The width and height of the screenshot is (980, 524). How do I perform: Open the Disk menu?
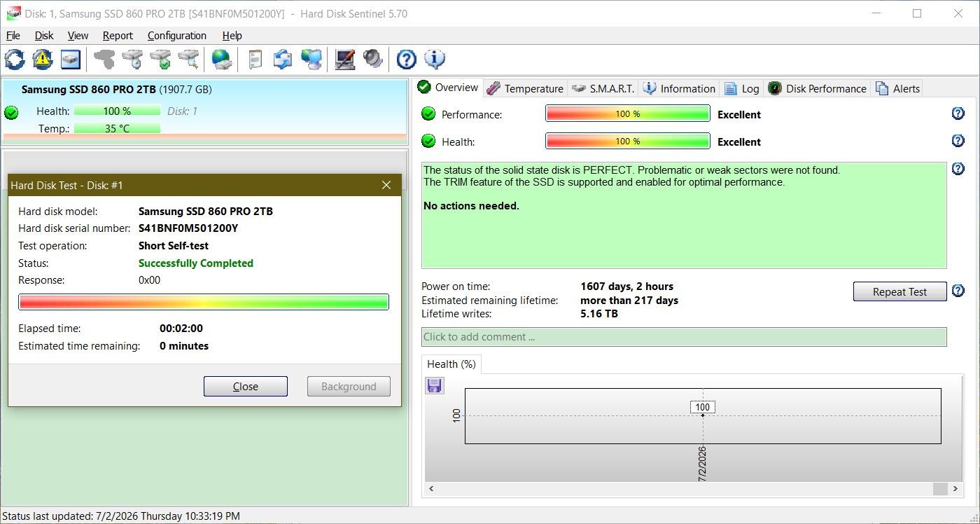[x=44, y=36]
